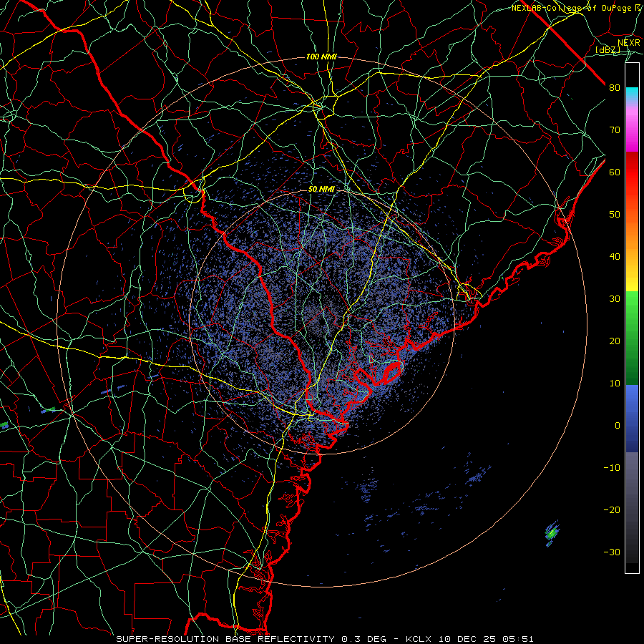This screenshot has height=644, width=644.
Task: Click the 20 value on the dBZ scale
Action: (615, 341)
